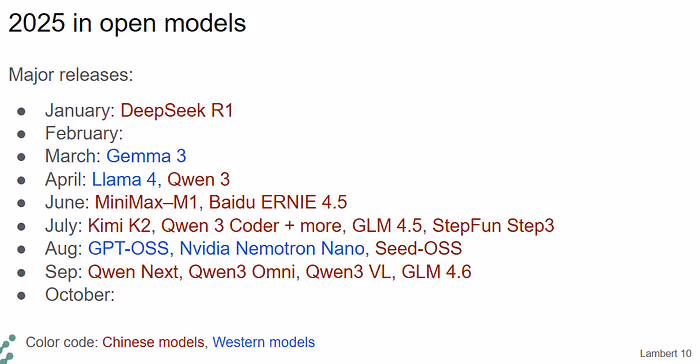Click Llama 4 in April line

click(124, 180)
